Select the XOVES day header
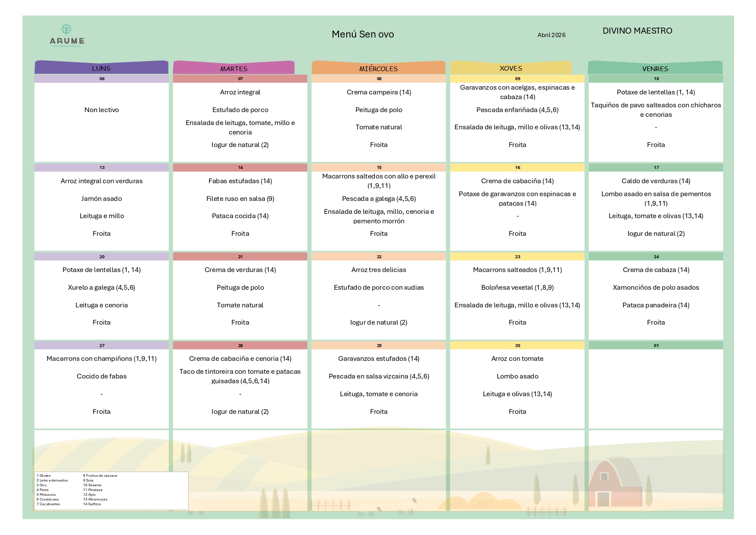The image size is (756, 535). pyautogui.click(x=510, y=68)
